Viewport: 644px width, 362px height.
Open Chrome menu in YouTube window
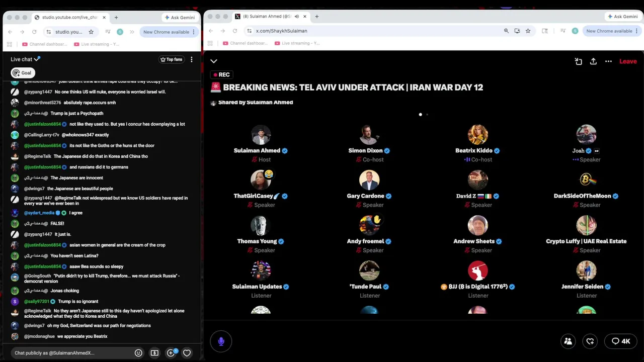(194, 32)
